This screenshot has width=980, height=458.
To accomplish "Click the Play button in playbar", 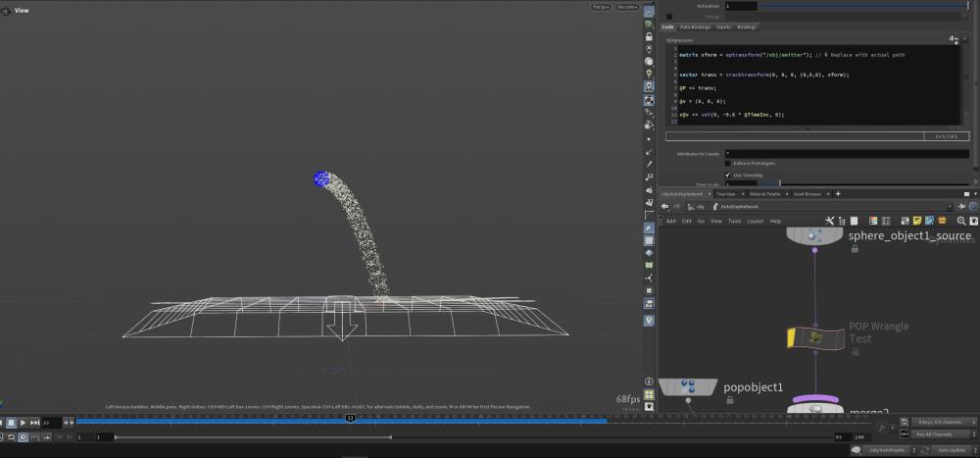I will pyautogui.click(x=23, y=423).
